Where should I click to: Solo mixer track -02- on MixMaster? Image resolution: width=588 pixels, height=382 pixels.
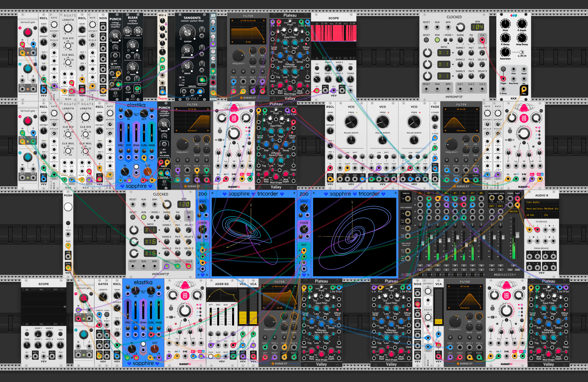coord(429,270)
